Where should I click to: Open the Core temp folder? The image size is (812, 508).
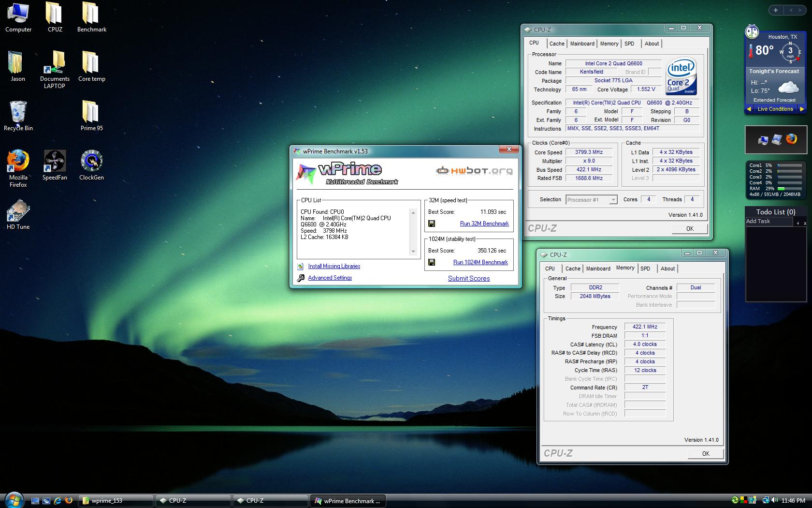pos(91,67)
